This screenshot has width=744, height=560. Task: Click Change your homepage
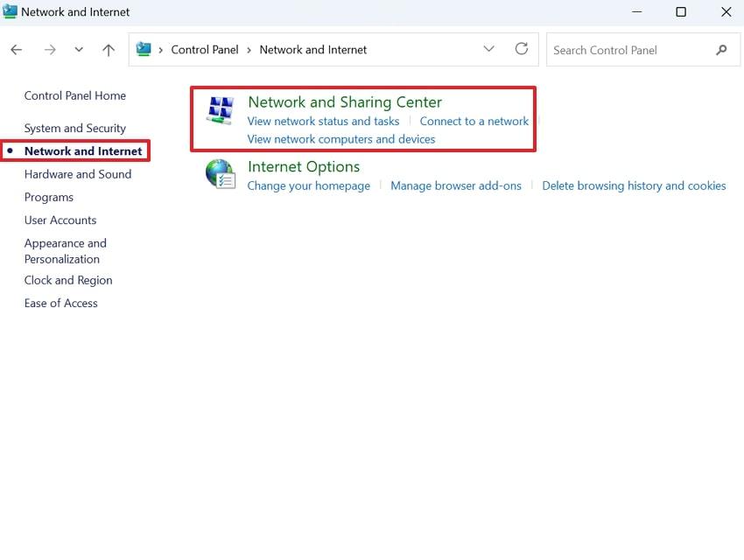click(308, 185)
